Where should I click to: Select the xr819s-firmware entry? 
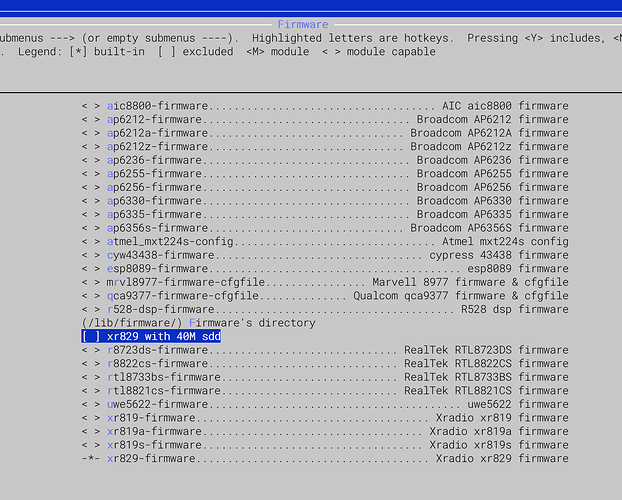point(325,445)
